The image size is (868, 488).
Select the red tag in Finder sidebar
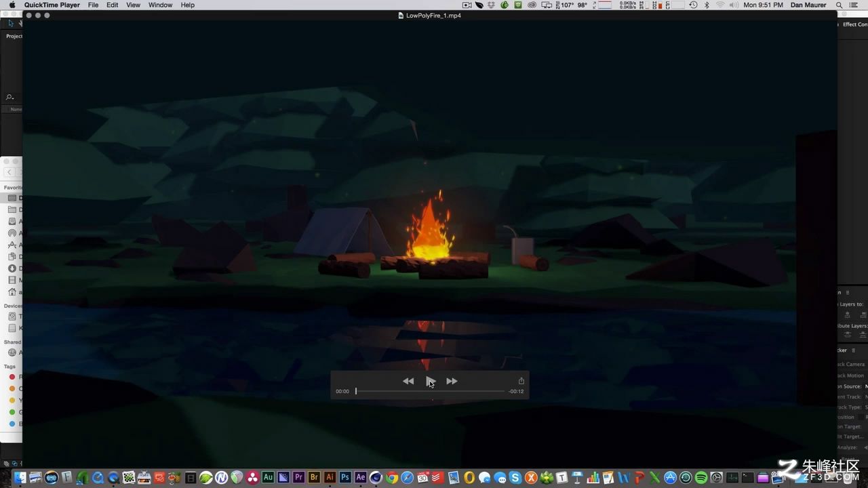[12, 377]
